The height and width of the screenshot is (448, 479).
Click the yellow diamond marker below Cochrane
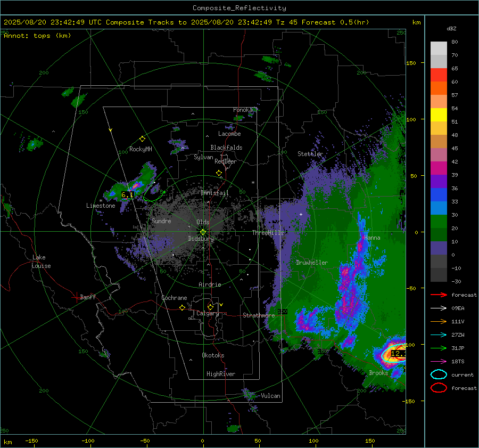pos(183,308)
